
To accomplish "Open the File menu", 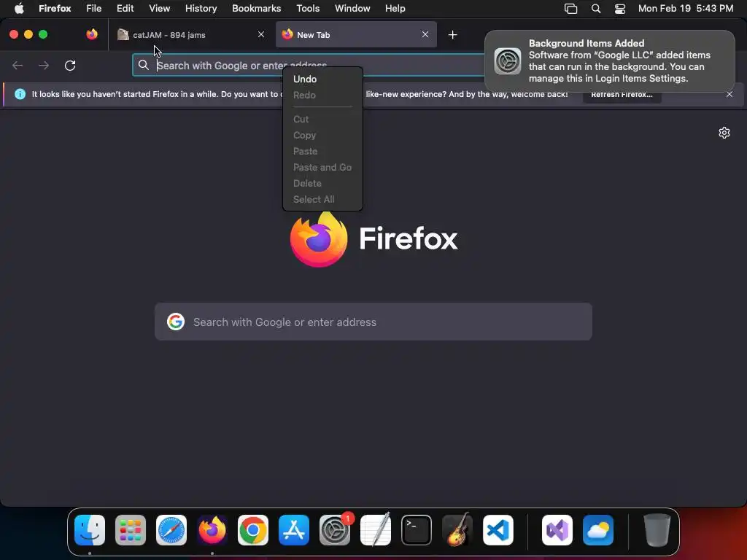I will (94, 9).
